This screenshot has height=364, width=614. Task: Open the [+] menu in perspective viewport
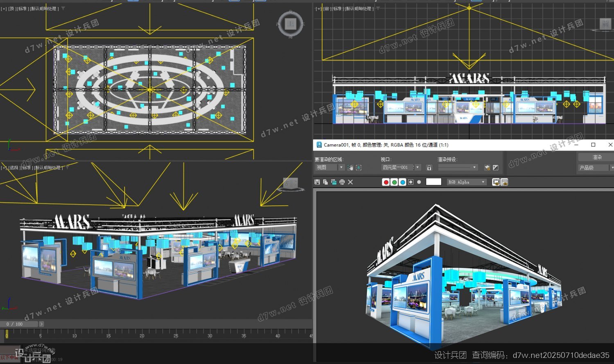pos(4,168)
